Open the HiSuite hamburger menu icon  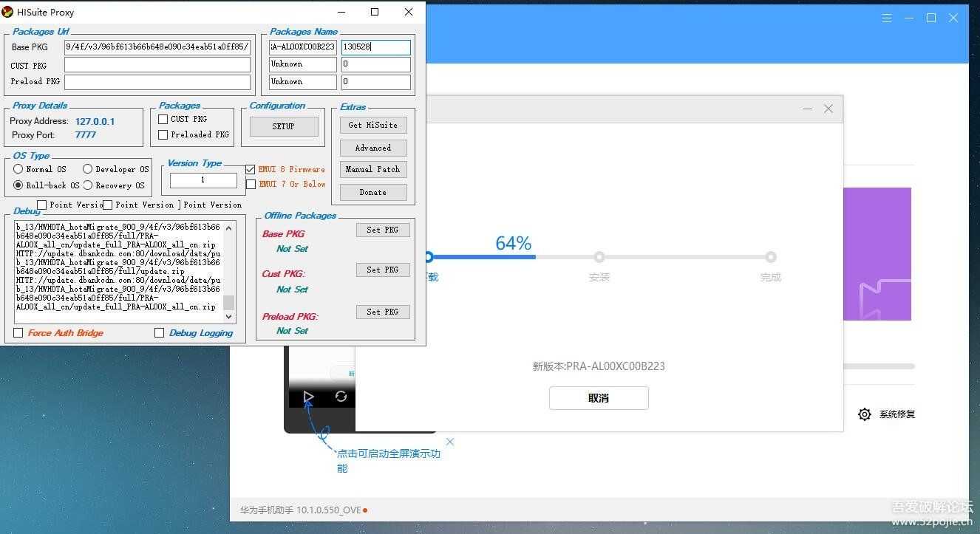click(887, 18)
